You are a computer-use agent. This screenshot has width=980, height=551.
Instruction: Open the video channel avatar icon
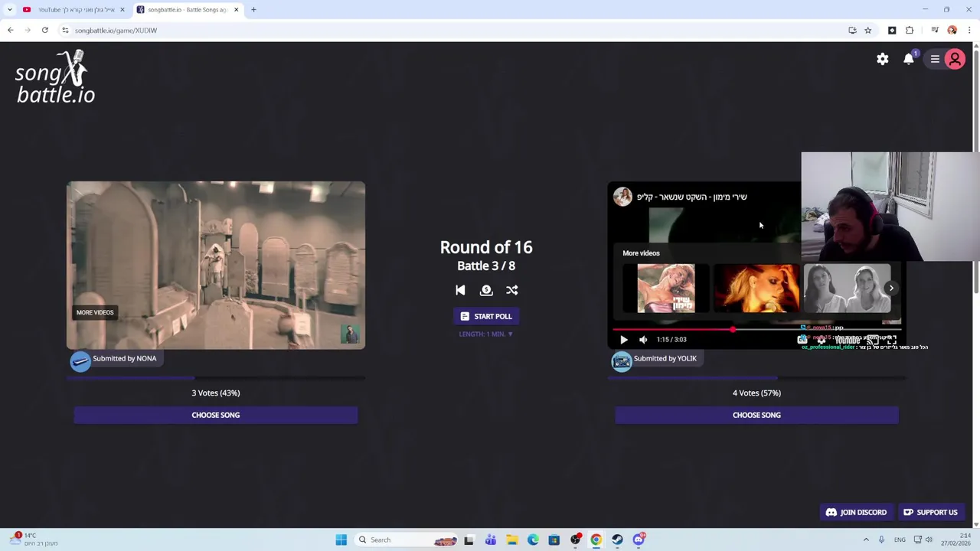click(x=622, y=197)
